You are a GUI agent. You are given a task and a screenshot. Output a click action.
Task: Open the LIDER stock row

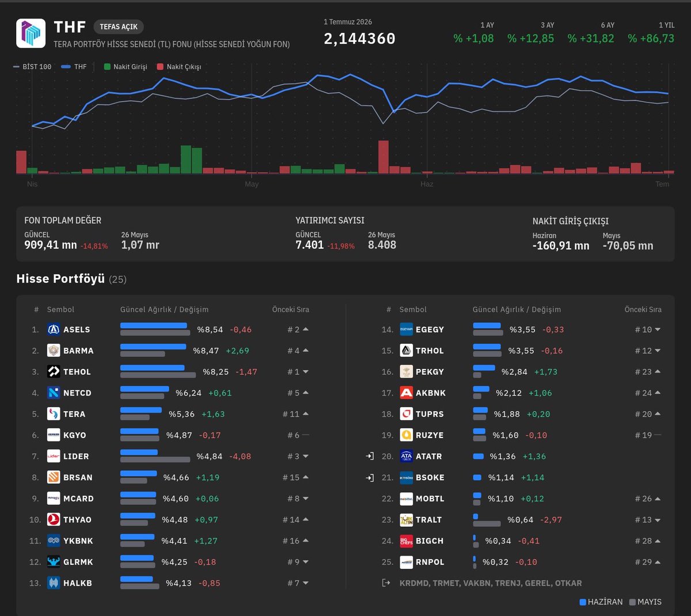(170, 456)
